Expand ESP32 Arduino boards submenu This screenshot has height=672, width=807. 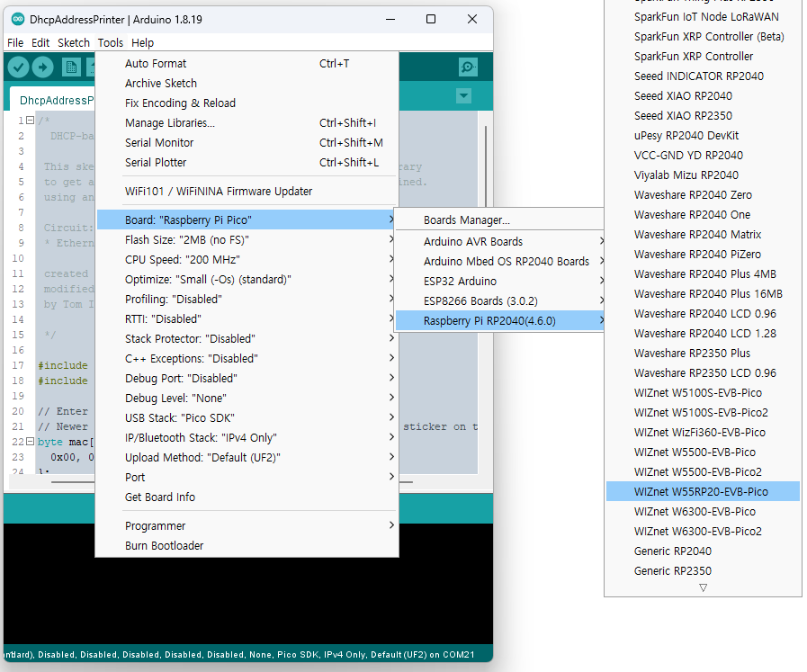coord(499,282)
